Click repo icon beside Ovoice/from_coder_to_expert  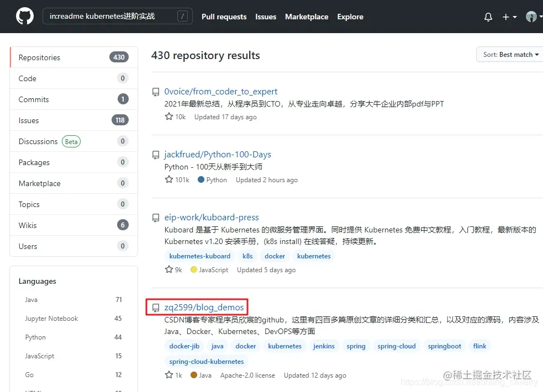pyautogui.click(x=156, y=92)
